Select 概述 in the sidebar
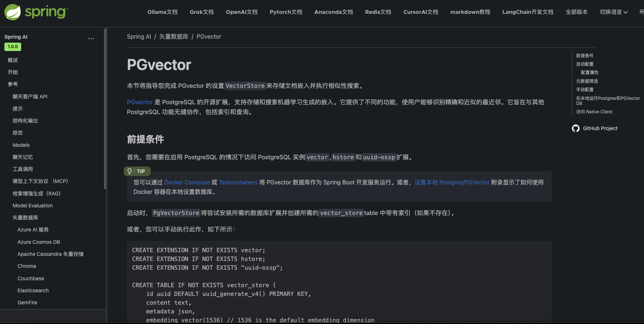The height and width of the screenshot is (324, 644). pyautogui.click(x=13, y=60)
